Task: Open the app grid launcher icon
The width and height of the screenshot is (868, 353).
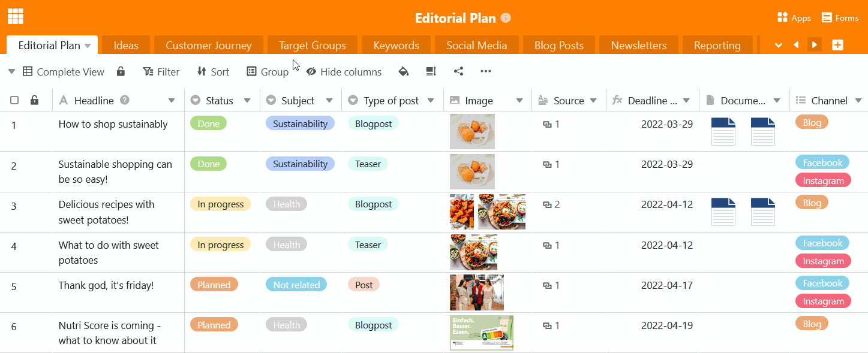Action: click(16, 16)
